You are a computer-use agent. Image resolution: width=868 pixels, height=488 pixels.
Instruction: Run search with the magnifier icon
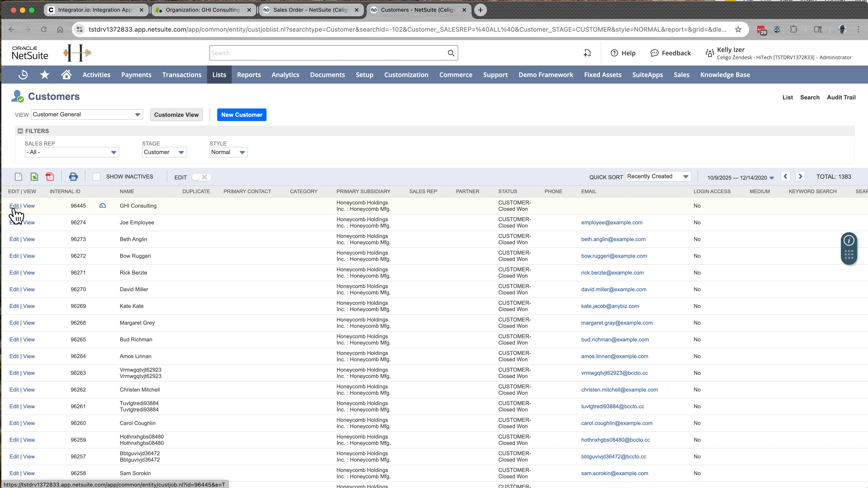point(451,53)
